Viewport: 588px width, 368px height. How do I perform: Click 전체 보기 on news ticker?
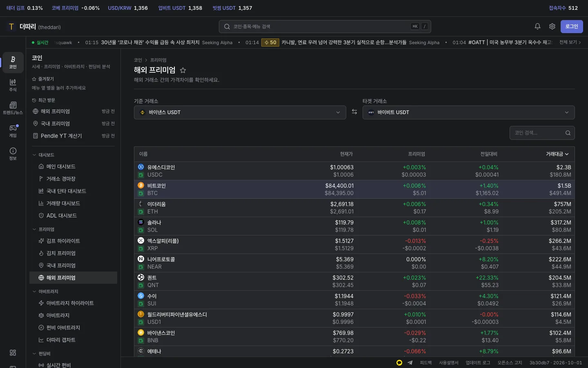tap(570, 42)
